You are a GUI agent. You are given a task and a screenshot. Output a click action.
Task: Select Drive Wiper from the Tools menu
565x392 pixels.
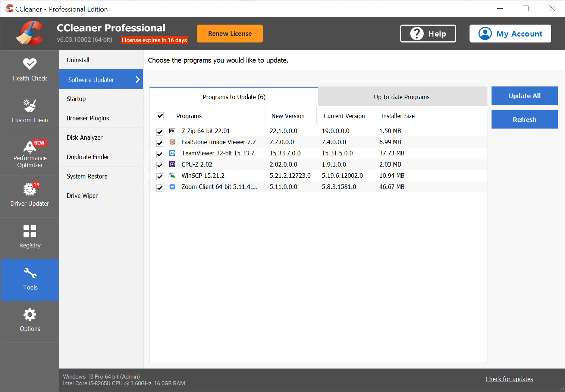click(x=82, y=195)
